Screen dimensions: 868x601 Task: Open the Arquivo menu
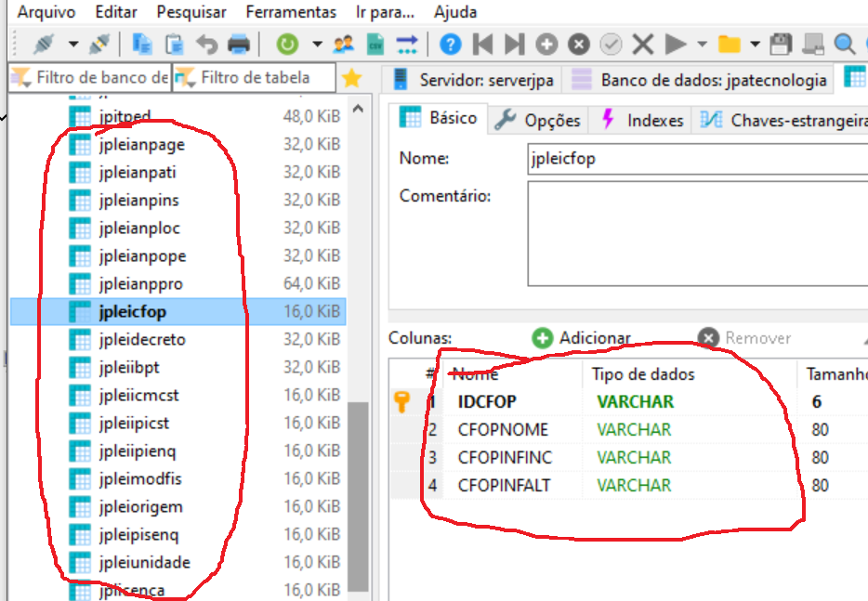point(46,12)
